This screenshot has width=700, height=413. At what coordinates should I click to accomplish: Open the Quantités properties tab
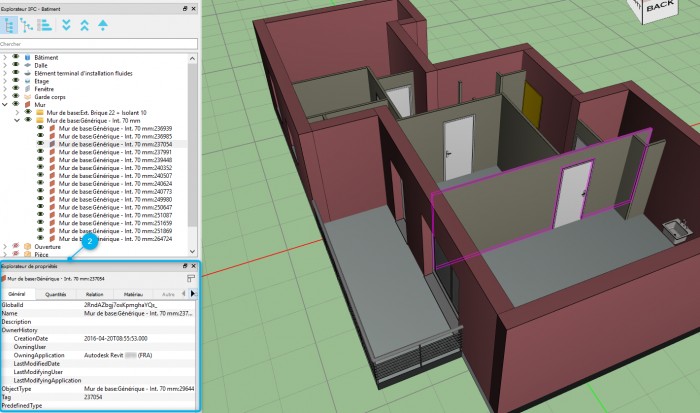[56, 294]
